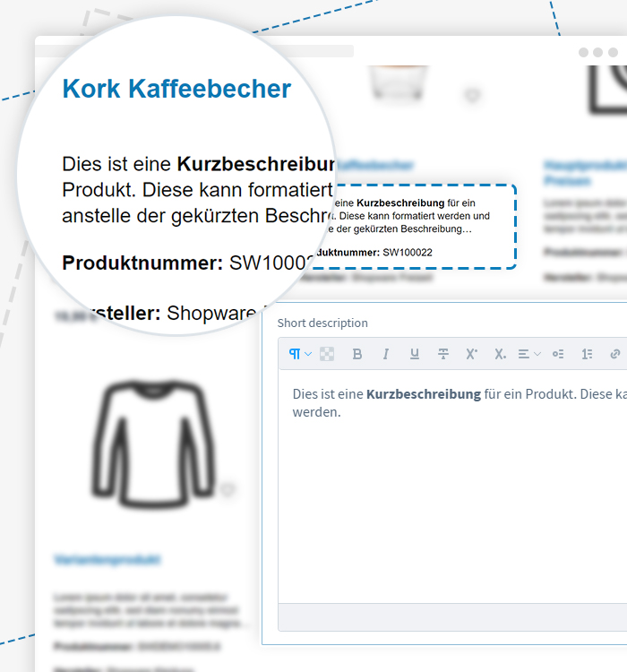
Task: Click the Produktnummer SW100022 text in dashed box
Action: [x=373, y=253]
